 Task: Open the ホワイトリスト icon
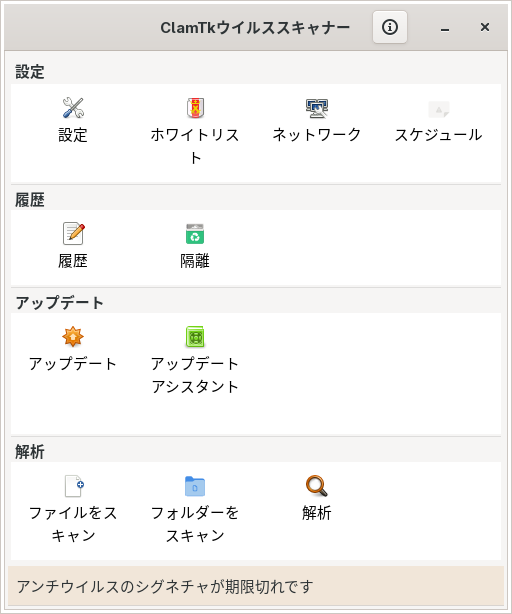point(195,108)
